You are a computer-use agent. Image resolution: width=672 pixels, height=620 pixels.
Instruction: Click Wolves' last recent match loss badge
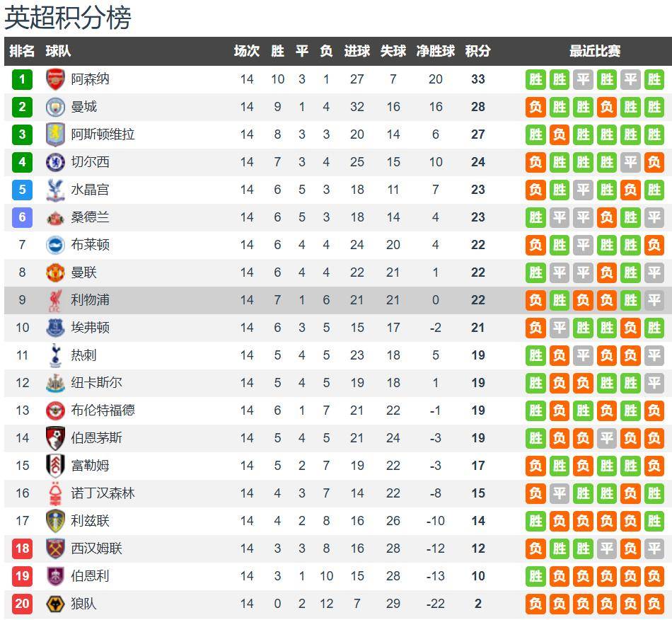[x=654, y=604]
